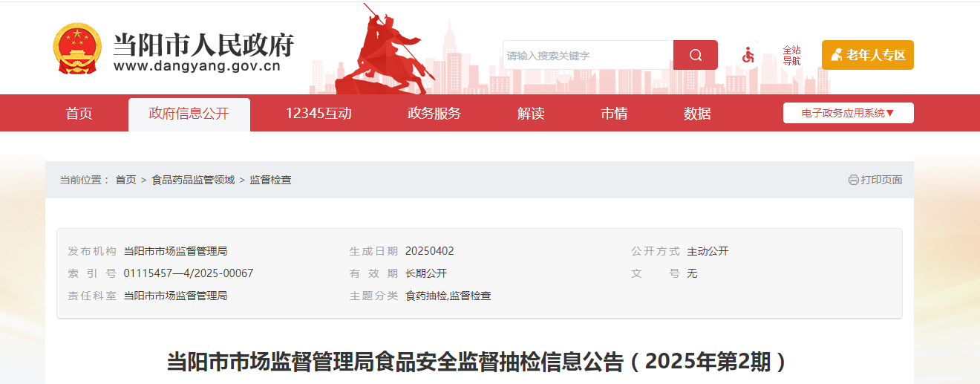980x384 pixels.
Task: Click 责任科室 value 当阳市市场监督管理局
Action: 175,296
